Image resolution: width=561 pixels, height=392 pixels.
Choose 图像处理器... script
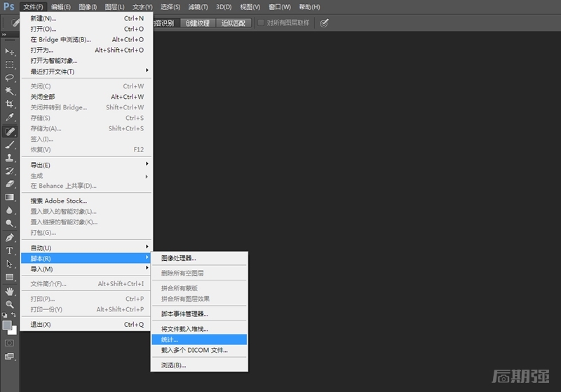(x=199, y=258)
